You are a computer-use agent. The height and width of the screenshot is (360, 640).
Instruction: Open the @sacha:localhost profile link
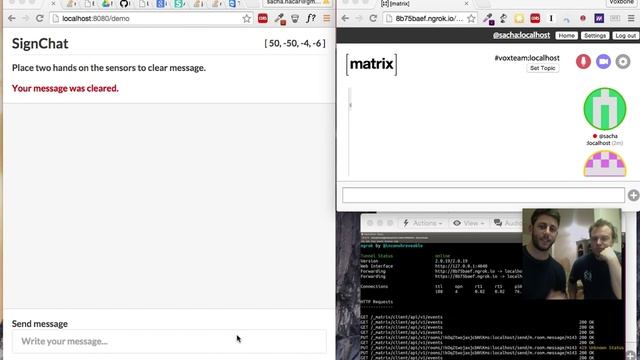point(521,35)
